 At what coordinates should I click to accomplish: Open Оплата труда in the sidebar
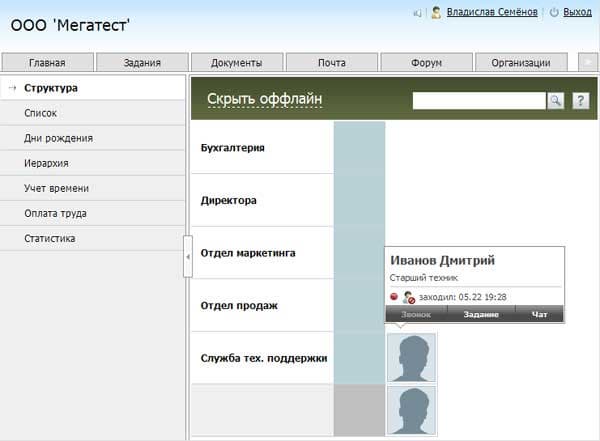click(x=92, y=213)
